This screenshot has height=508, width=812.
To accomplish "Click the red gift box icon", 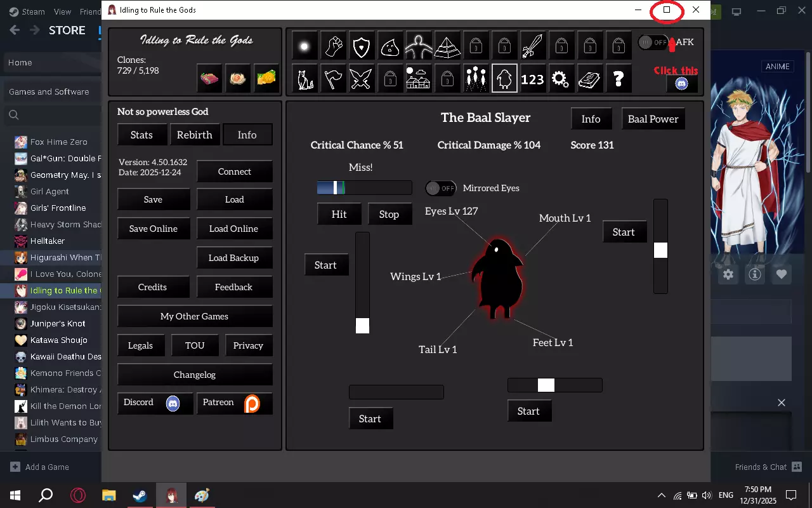I will [x=209, y=78].
